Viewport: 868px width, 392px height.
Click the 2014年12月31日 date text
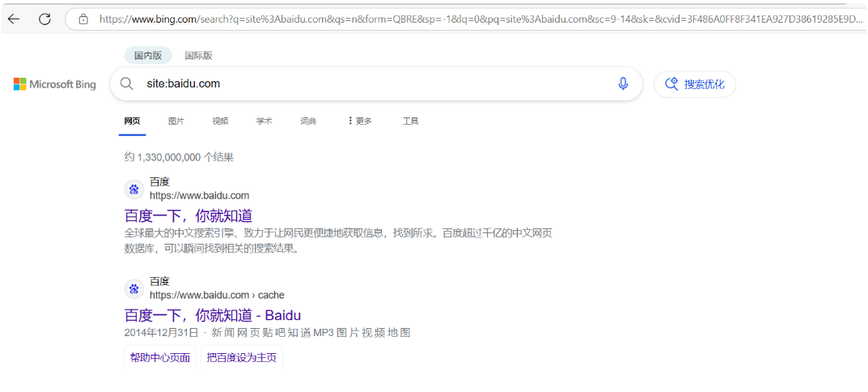click(161, 333)
